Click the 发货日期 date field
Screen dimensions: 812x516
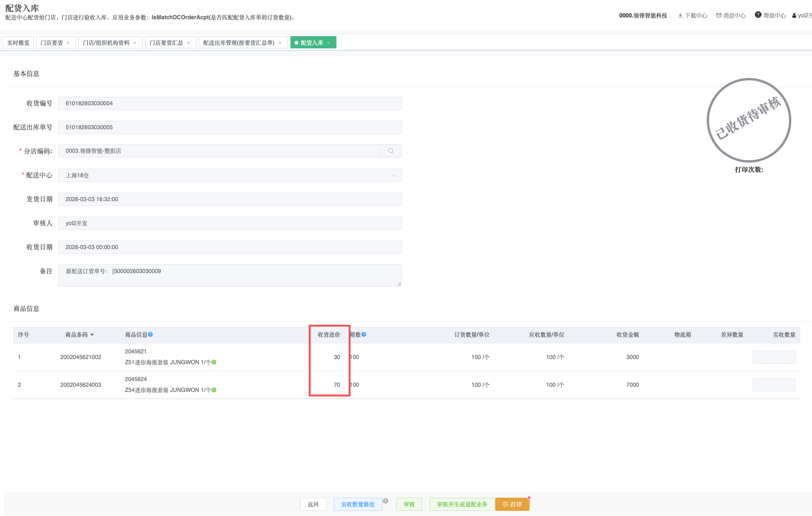(230, 199)
